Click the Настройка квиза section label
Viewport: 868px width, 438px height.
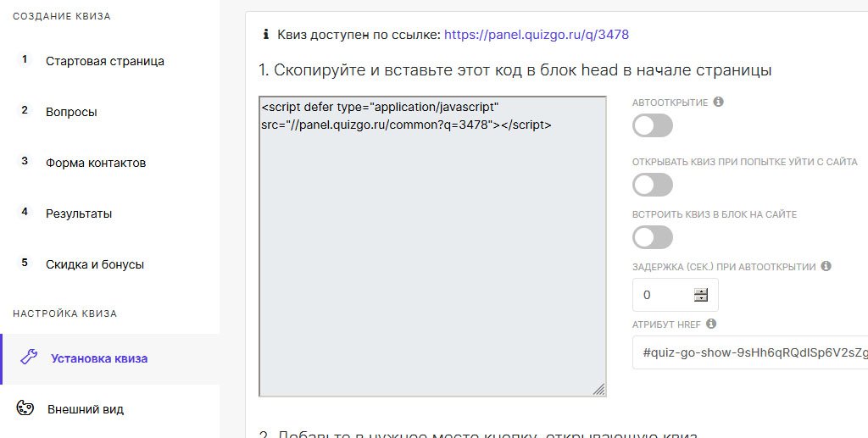65,313
